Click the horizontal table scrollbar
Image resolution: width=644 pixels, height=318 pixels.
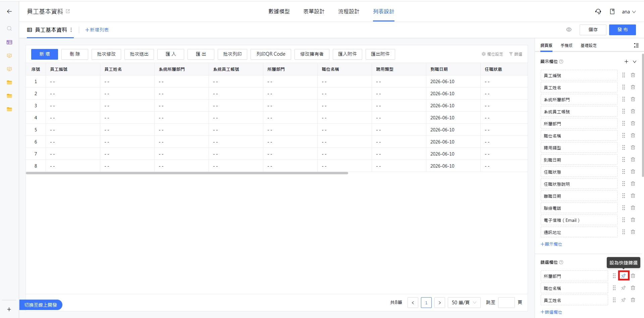[187, 173]
